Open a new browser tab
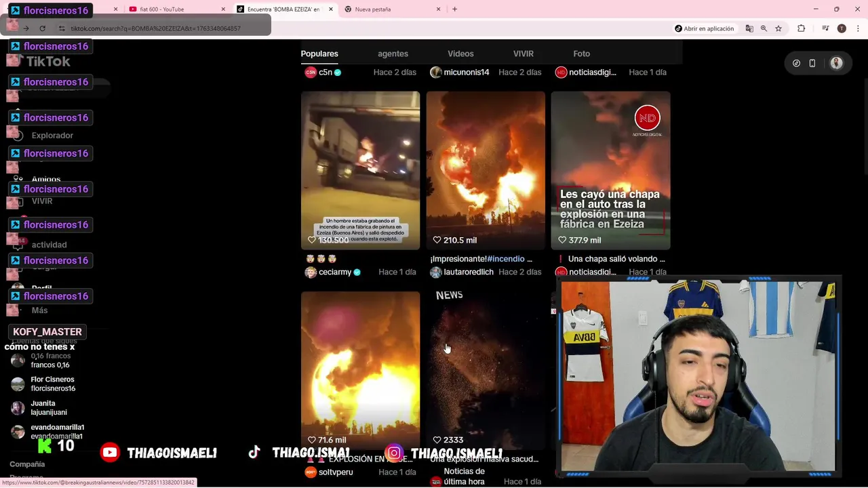 pos(454,9)
